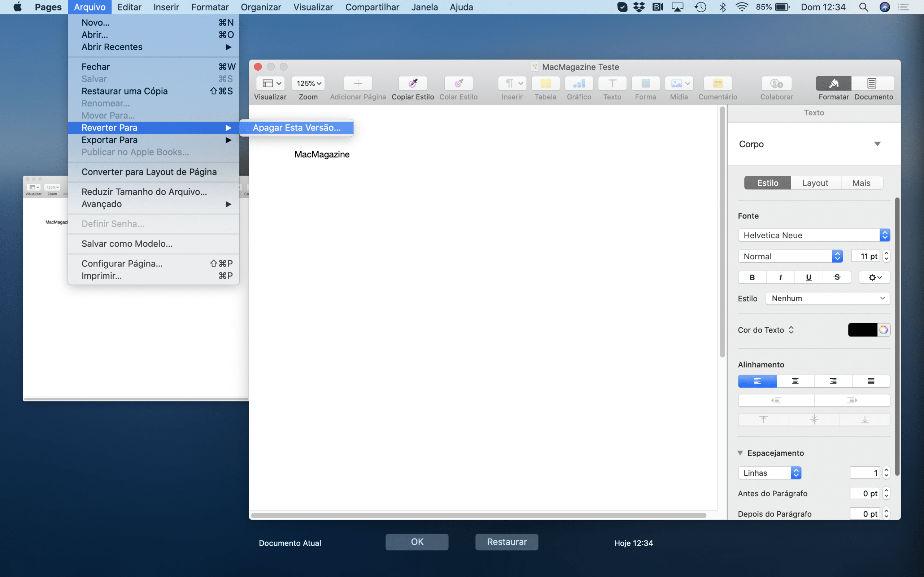Select Apagar Esta Versão menu item

point(296,127)
